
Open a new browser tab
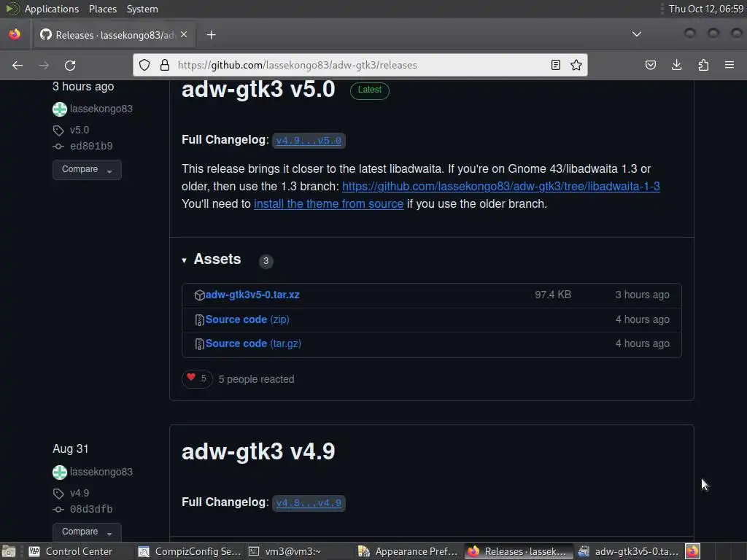click(x=211, y=35)
